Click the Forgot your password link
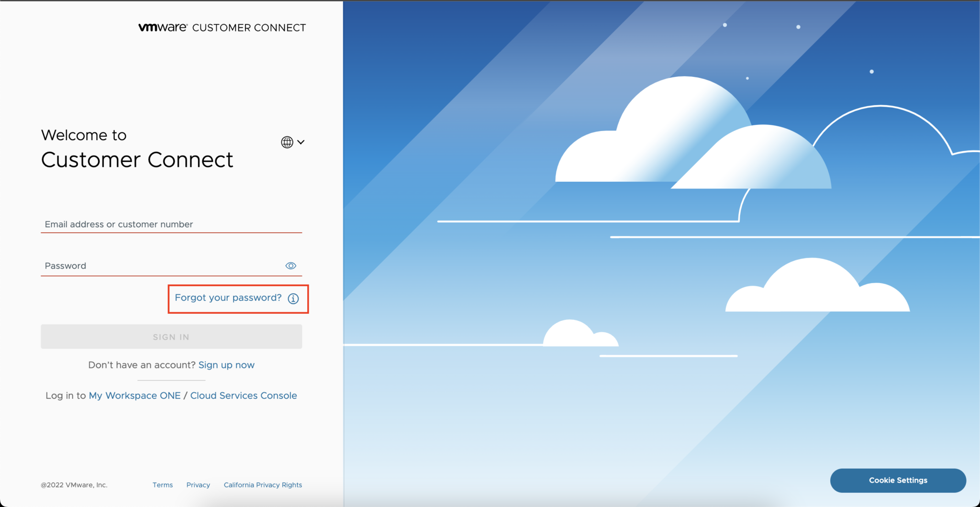Screen dimensions: 980x507 pyautogui.click(x=228, y=298)
